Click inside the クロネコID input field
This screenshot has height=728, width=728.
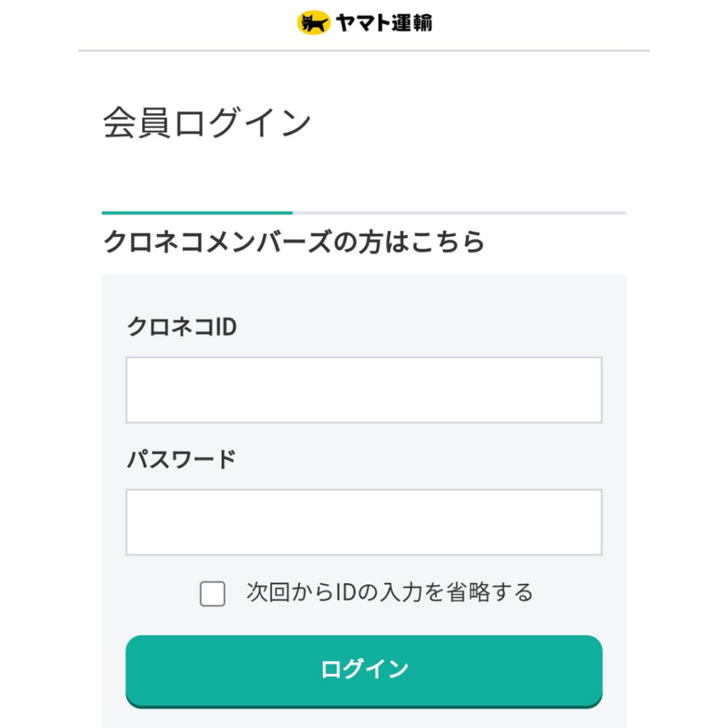[363, 390]
